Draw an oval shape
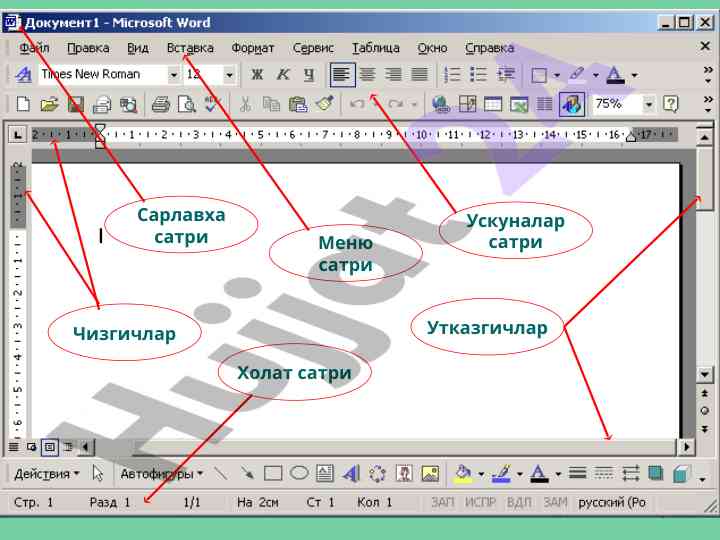The image size is (720, 540). [x=299, y=473]
